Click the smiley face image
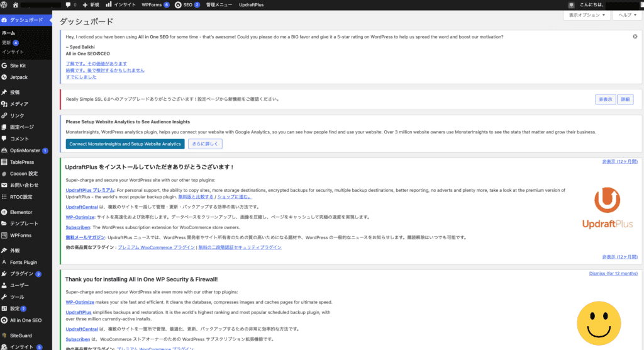 pos(599,324)
